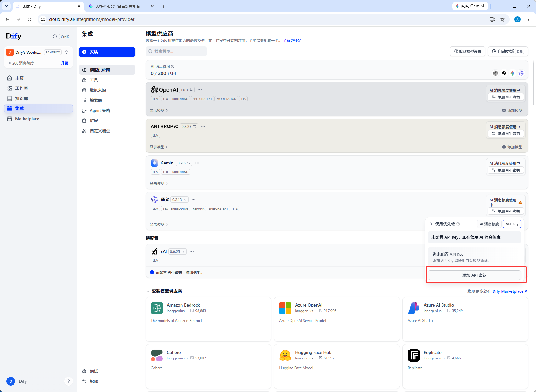Screen dimensions: 536x392
Task: Open the OpenAI provider more-options menu
Action: pos(200,90)
